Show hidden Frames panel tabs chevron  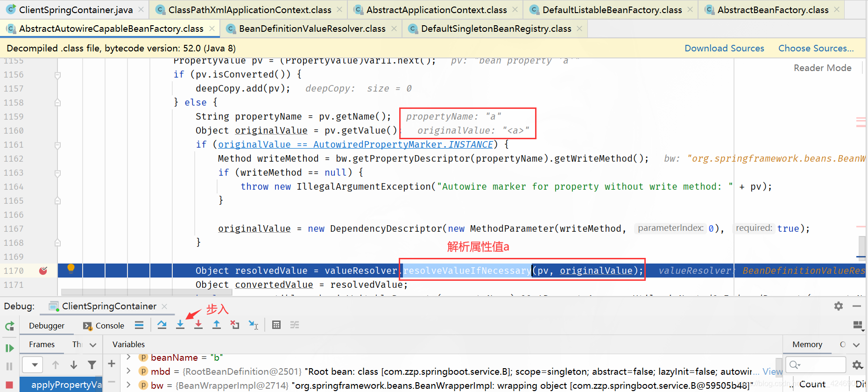click(93, 345)
